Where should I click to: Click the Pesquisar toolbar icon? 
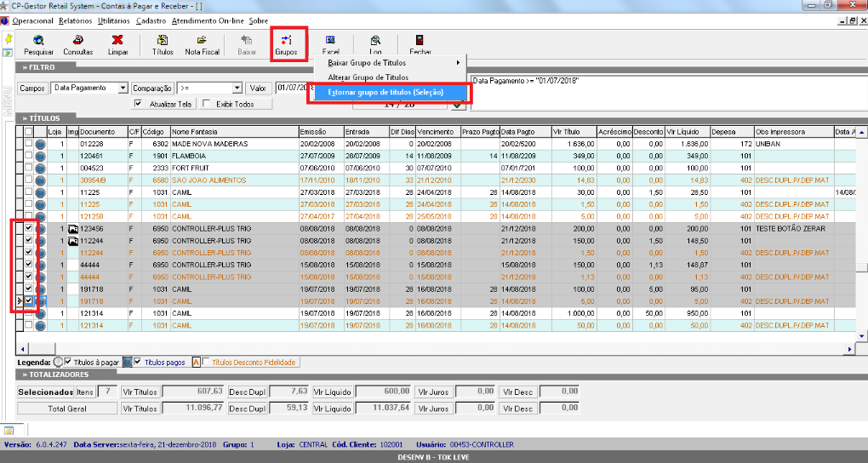click(x=39, y=41)
